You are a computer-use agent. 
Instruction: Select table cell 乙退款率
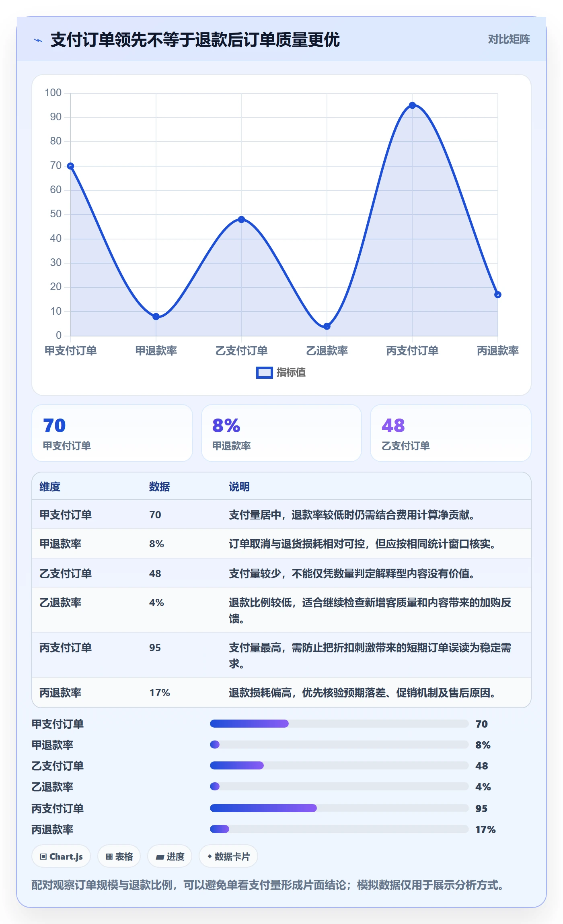pyautogui.click(x=60, y=602)
